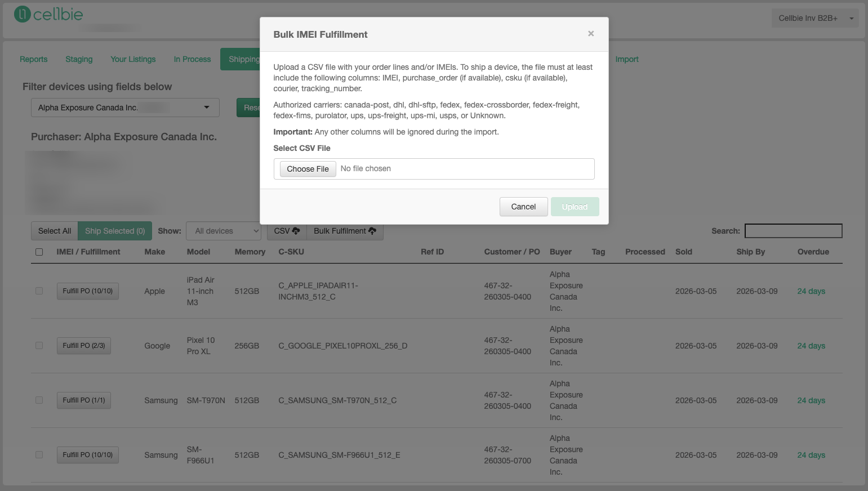Click Fulfill PO (10/10) for SM-F966U1
The image size is (868, 491).
pyautogui.click(x=88, y=455)
